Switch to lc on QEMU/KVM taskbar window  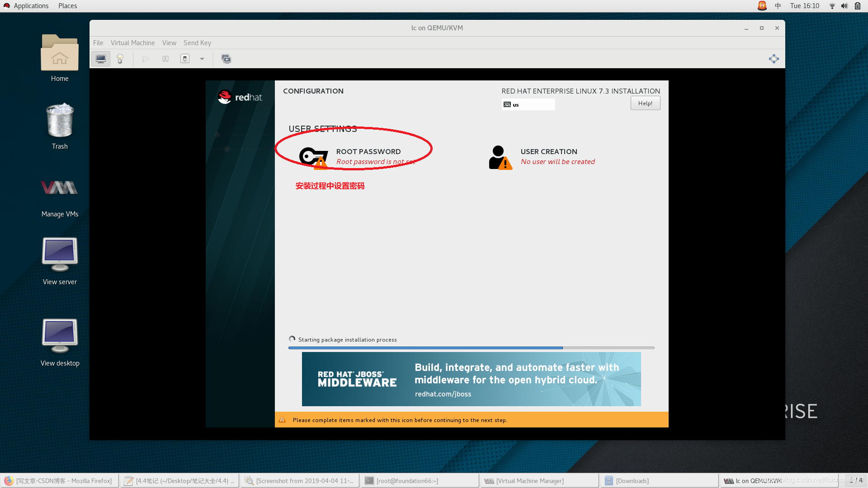click(780, 481)
